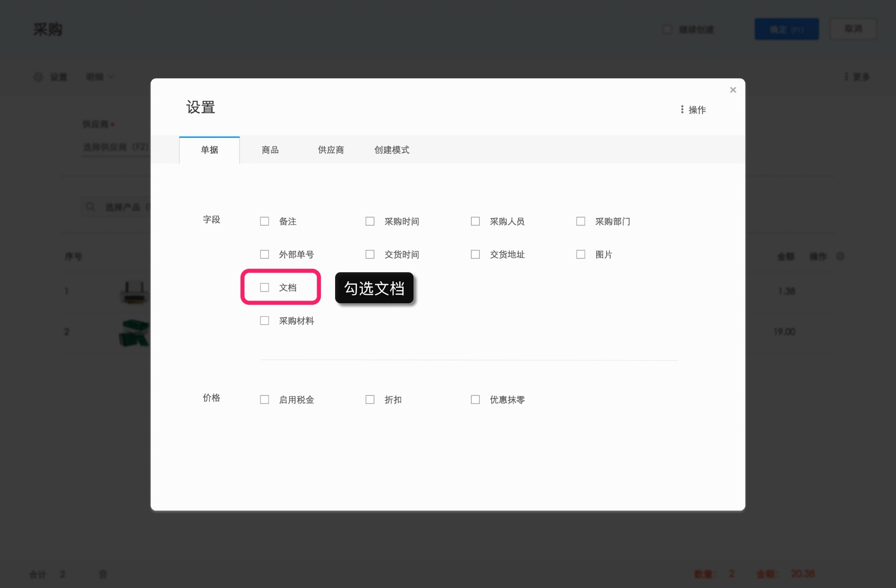Open the printer product thumbnail in row 1

[x=134, y=292]
